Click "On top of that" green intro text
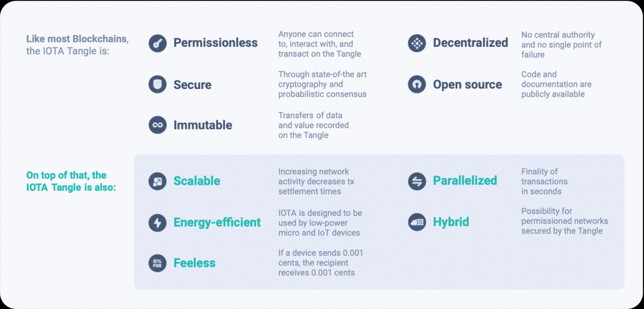Image resolution: width=644 pixels, height=309 pixels. pos(66,175)
